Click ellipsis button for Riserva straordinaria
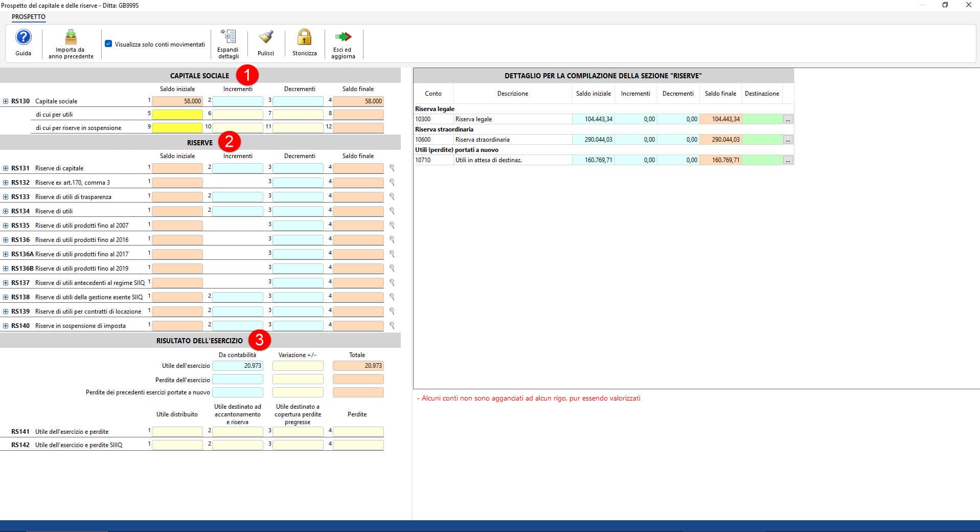This screenshot has width=980, height=532. pyautogui.click(x=788, y=140)
